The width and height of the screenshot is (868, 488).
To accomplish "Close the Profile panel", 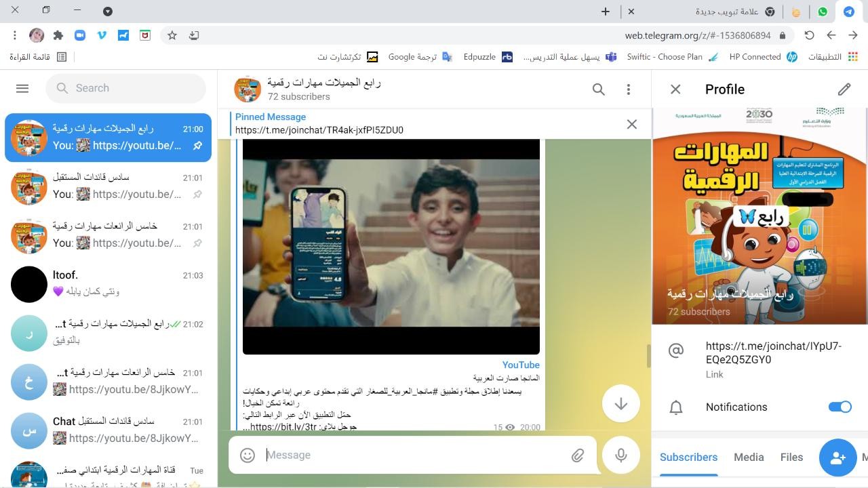I will click(x=675, y=89).
